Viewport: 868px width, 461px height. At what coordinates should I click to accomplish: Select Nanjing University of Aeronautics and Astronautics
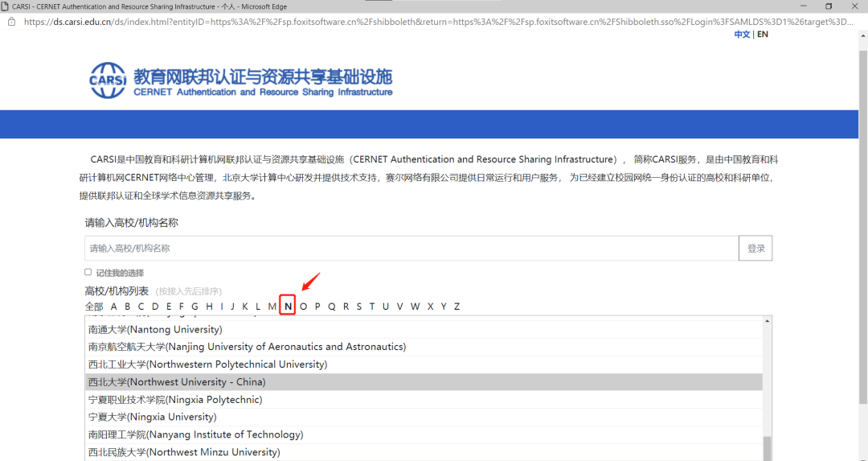tap(424, 347)
